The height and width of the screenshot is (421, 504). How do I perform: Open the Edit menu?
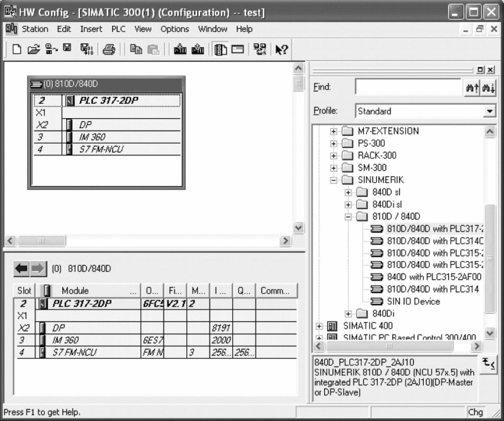click(64, 29)
